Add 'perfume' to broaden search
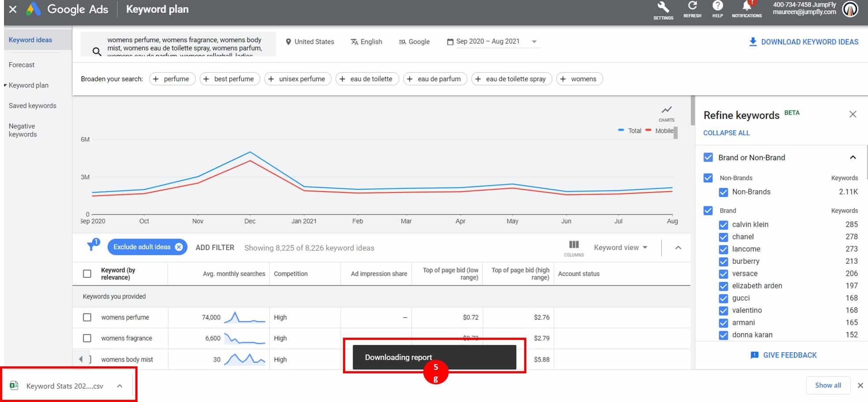Image resolution: width=868 pixels, height=402 pixels. click(x=172, y=79)
